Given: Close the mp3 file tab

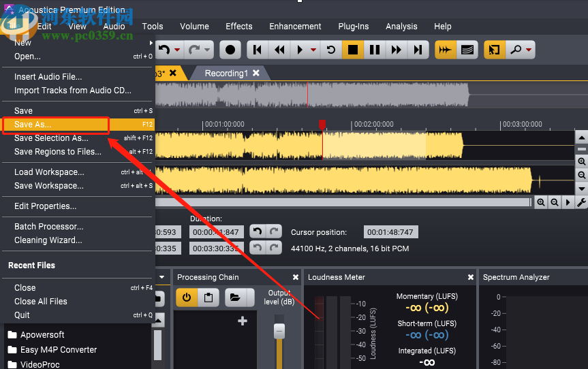Looking at the screenshot, I should click(x=173, y=73).
